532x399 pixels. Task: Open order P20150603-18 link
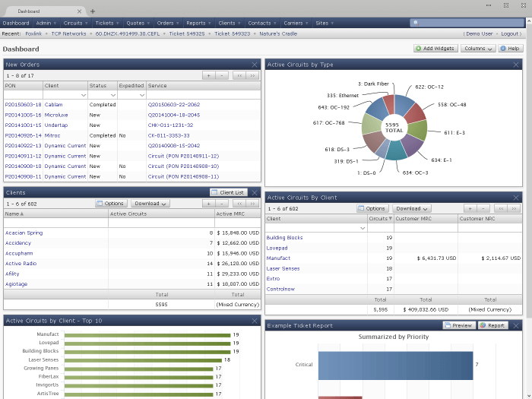point(23,104)
